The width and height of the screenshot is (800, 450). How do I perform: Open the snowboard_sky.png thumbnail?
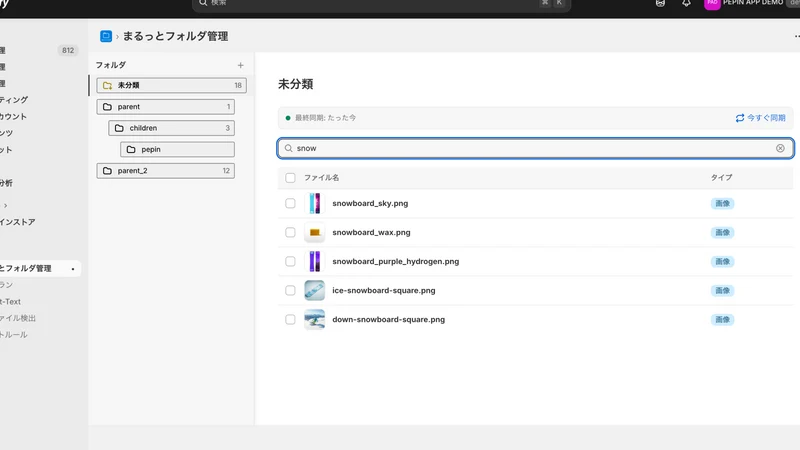click(314, 203)
